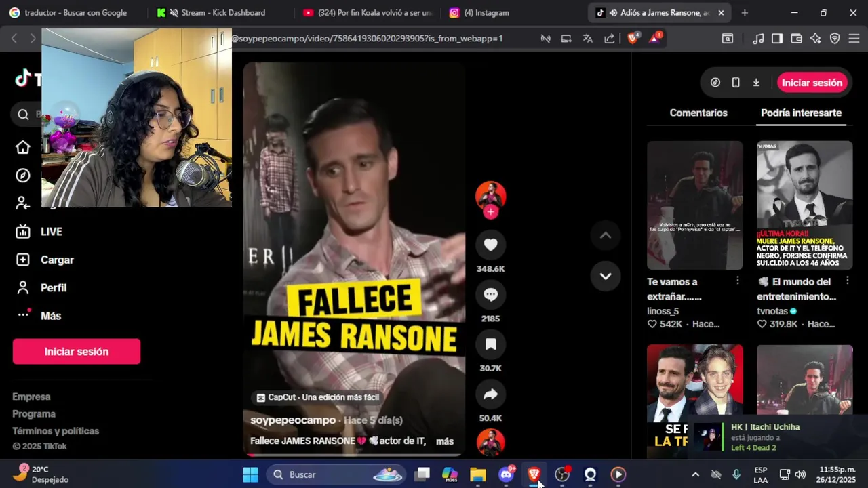Open the Te vamos a extrañar video thumbnail
868x488 pixels.
click(x=694, y=205)
